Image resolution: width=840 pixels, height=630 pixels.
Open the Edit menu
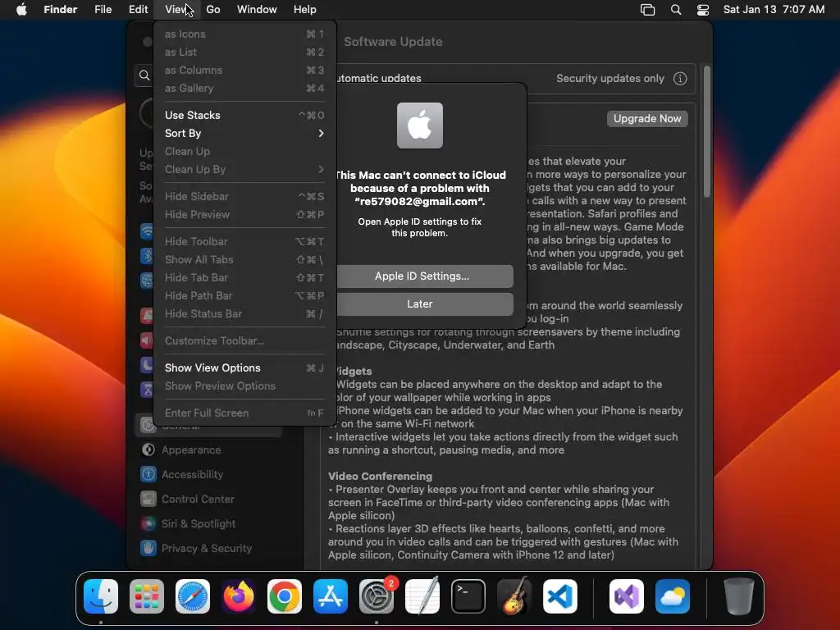click(x=138, y=10)
